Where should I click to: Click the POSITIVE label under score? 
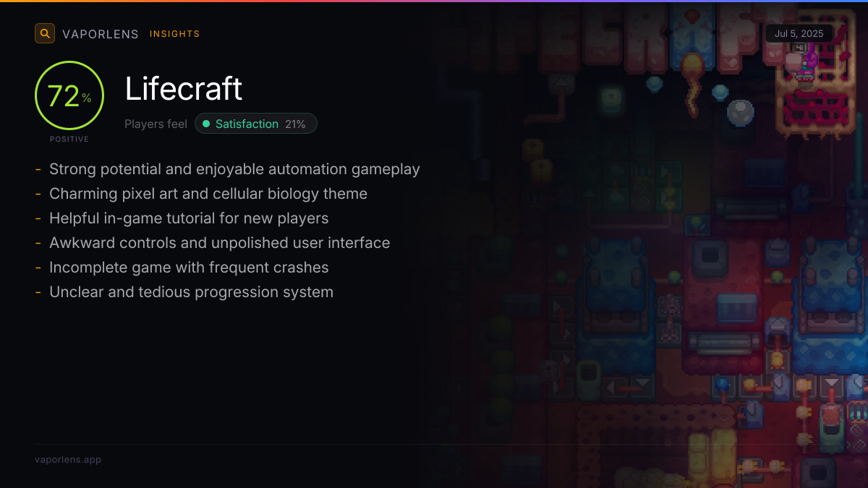(x=69, y=139)
